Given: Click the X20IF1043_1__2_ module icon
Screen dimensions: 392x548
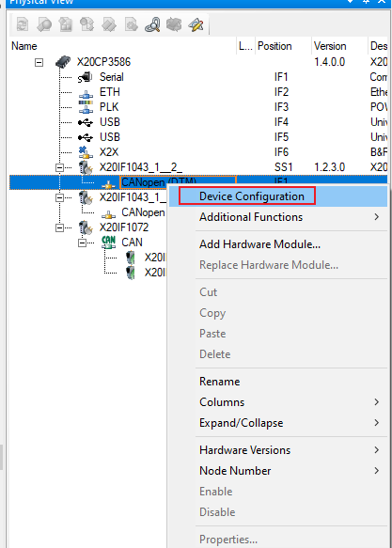Looking at the screenshot, I should click(86, 167).
